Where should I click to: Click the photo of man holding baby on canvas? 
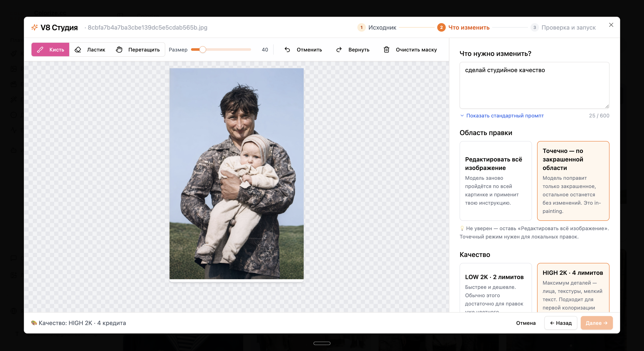pos(237,174)
